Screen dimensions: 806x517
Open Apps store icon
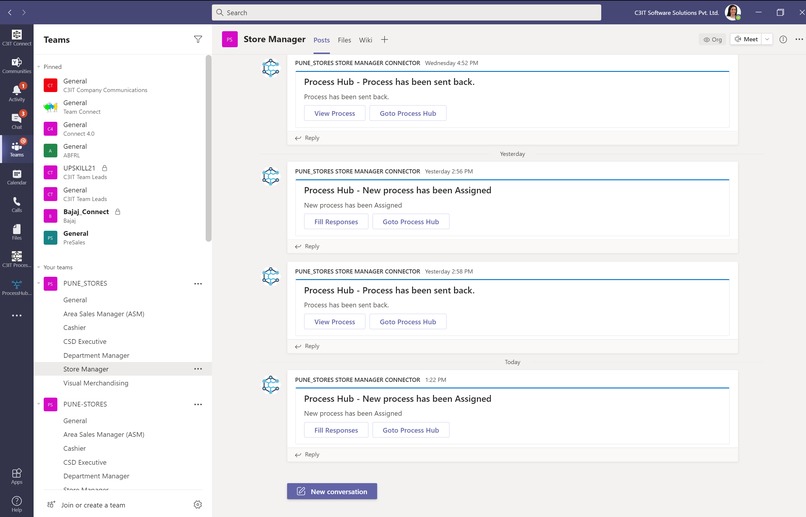point(16,476)
